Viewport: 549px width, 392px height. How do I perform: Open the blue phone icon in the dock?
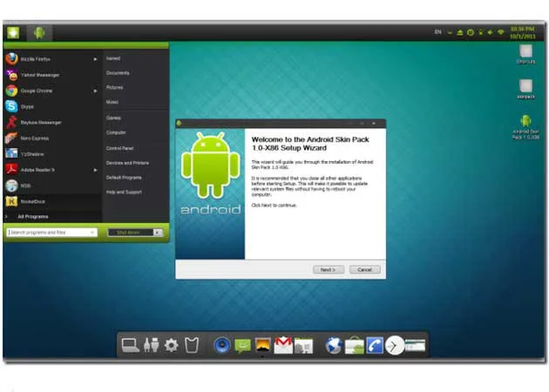pyautogui.click(x=375, y=346)
